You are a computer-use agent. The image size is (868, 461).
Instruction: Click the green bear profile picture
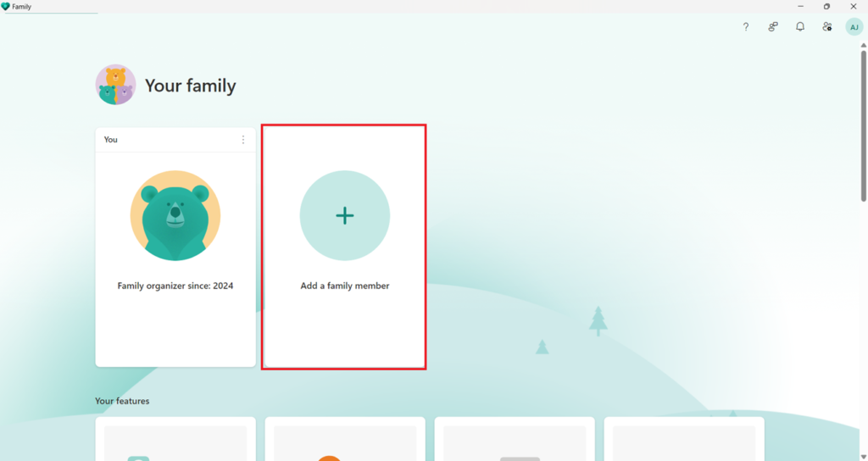tap(175, 215)
